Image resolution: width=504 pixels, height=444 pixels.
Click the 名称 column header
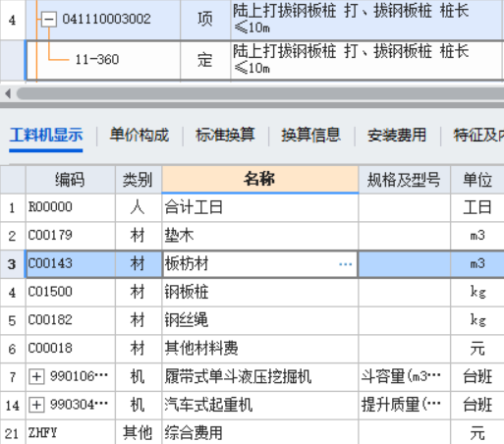point(260,180)
